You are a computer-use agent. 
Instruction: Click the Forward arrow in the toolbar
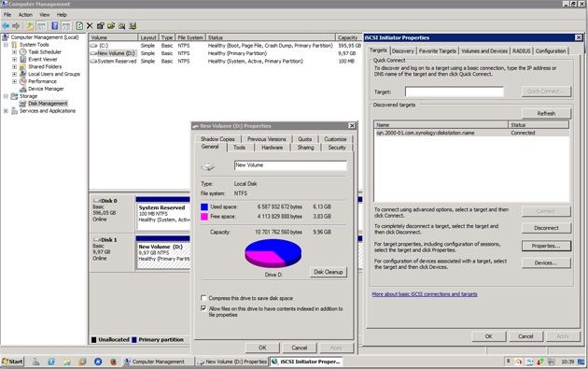(x=16, y=26)
